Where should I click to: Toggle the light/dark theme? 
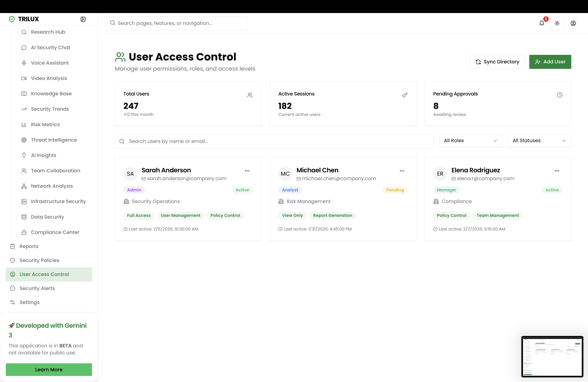tap(557, 23)
